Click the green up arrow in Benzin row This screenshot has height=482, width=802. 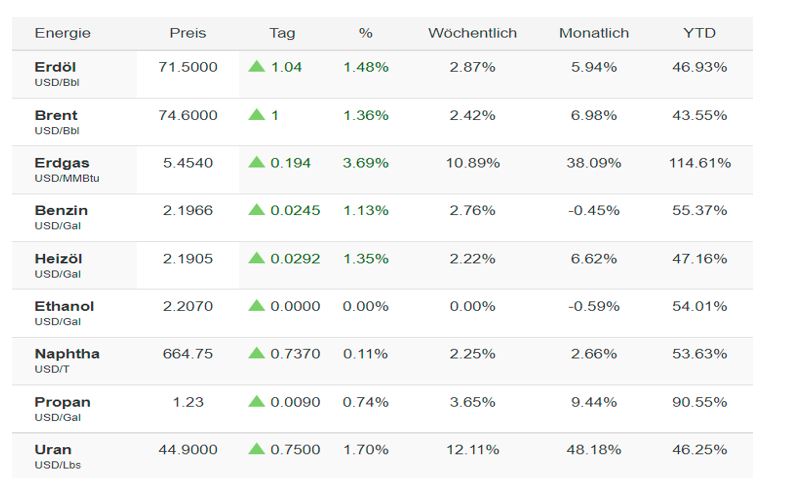click(257, 210)
